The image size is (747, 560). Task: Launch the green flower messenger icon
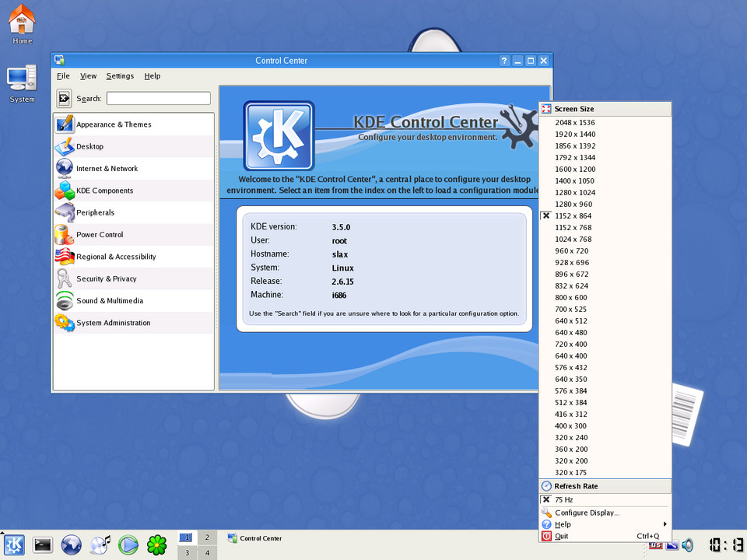click(156, 544)
